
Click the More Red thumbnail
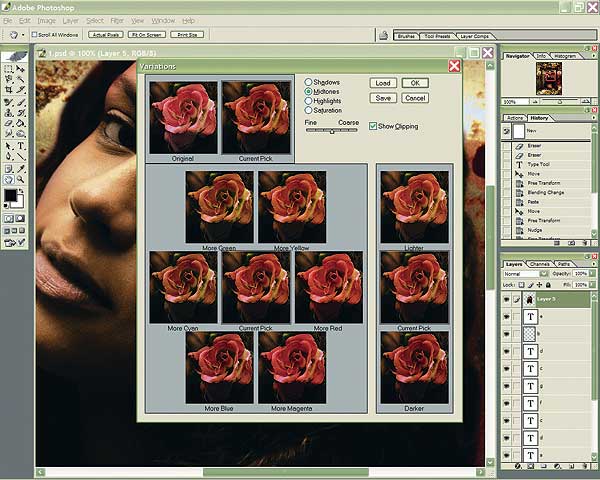click(x=328, y=287)
